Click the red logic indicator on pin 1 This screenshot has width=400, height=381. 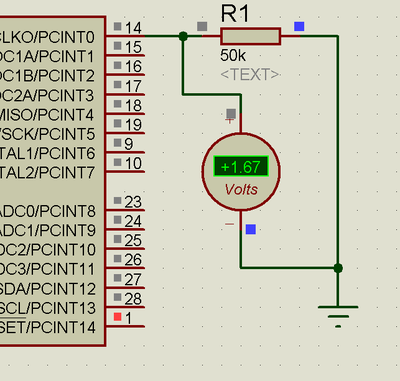point(117,316)
